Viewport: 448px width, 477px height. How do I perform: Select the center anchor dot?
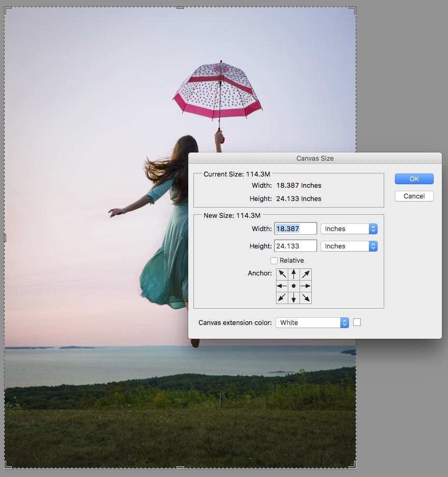[x=294, y=286]
